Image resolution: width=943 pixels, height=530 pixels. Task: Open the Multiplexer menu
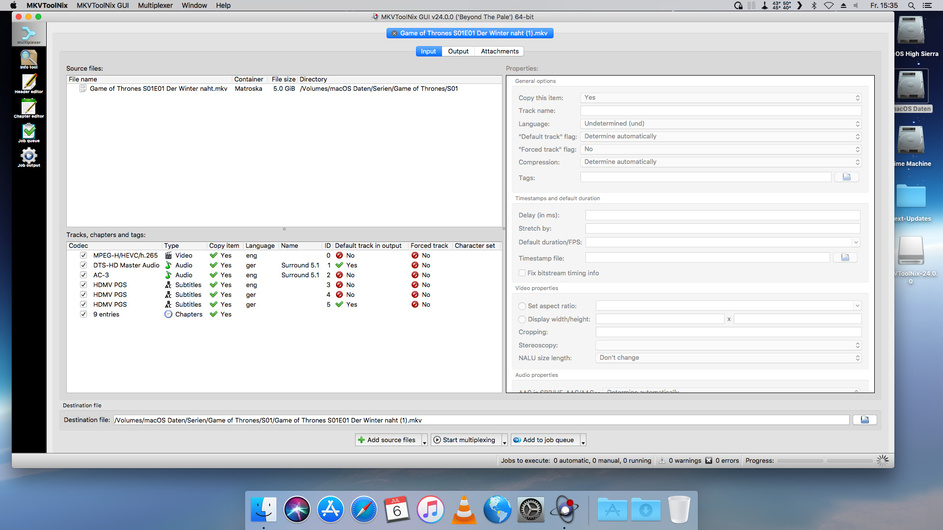click(155, 5)
